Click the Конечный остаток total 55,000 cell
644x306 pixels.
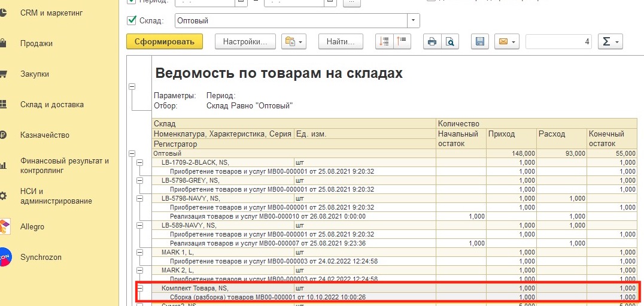click(612, 153)
